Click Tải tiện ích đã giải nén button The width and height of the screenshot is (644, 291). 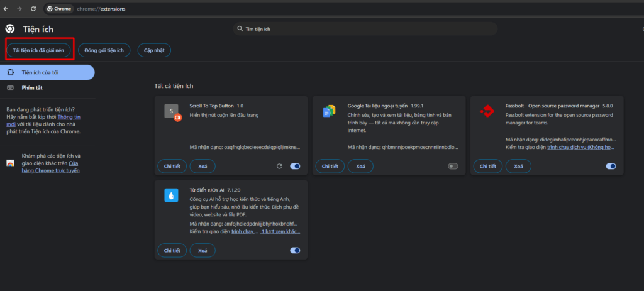(38, 50)
